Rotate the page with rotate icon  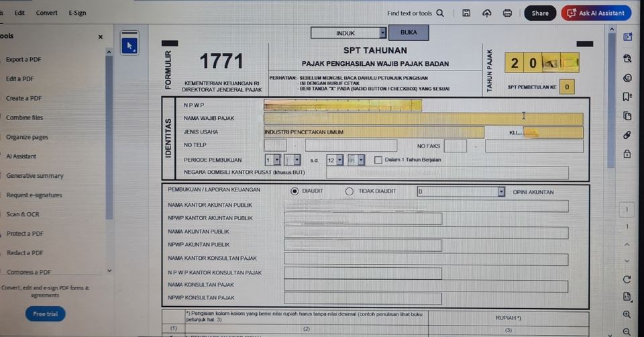coord(627,279)
